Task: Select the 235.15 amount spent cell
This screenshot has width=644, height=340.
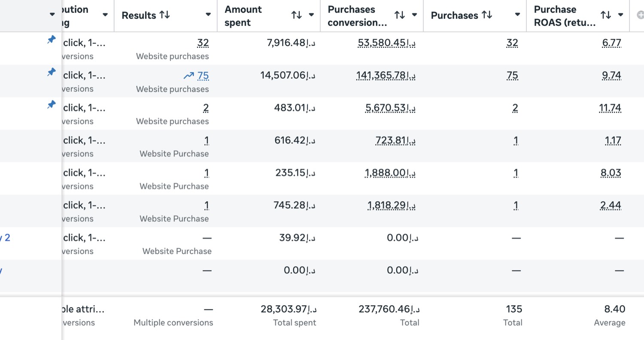Action: pyautogui.click(x=295, y=173)
